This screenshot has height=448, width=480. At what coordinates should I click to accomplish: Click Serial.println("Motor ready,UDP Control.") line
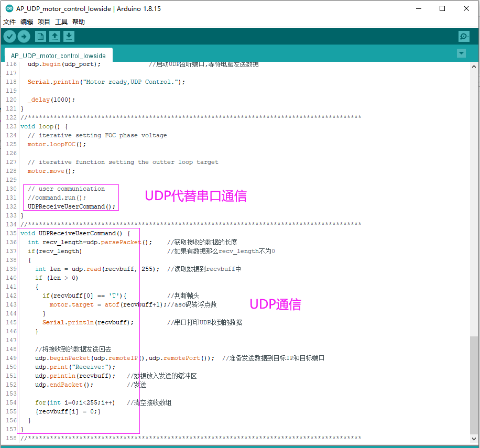coord(106,82)
